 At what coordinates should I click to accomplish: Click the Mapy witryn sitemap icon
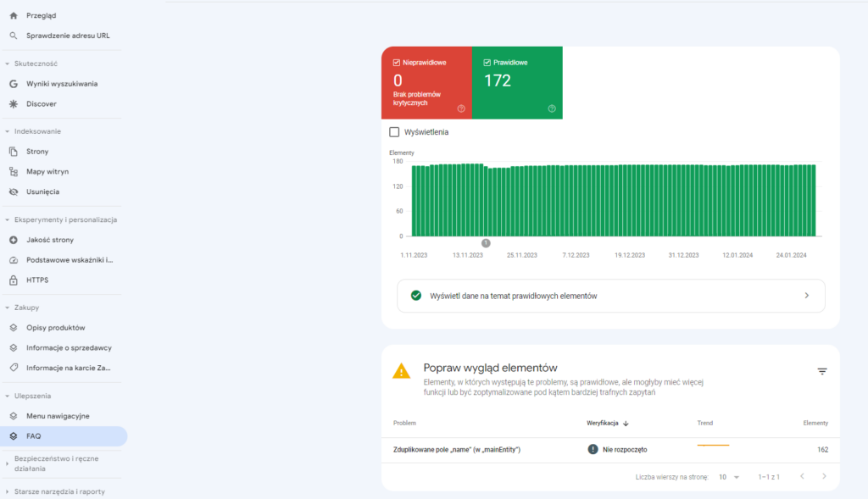click(x=14, y=171)
